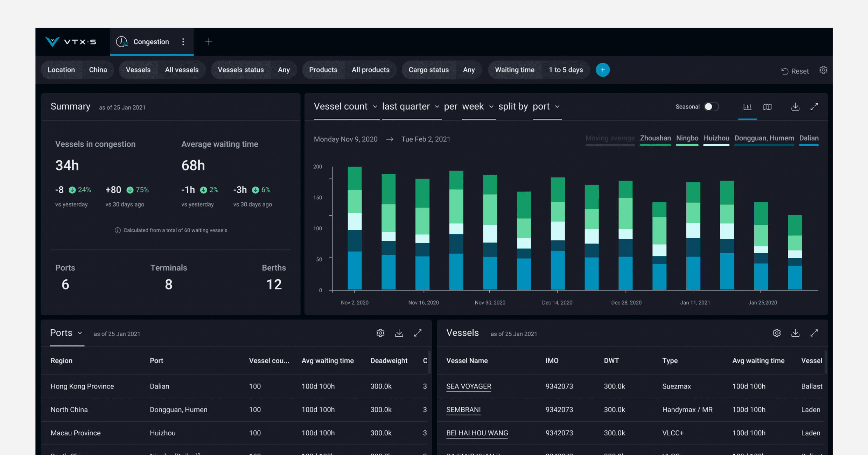Add a new filter with plus button
Viewport: 868px width, 455px height.
click(x=602, y=70)
